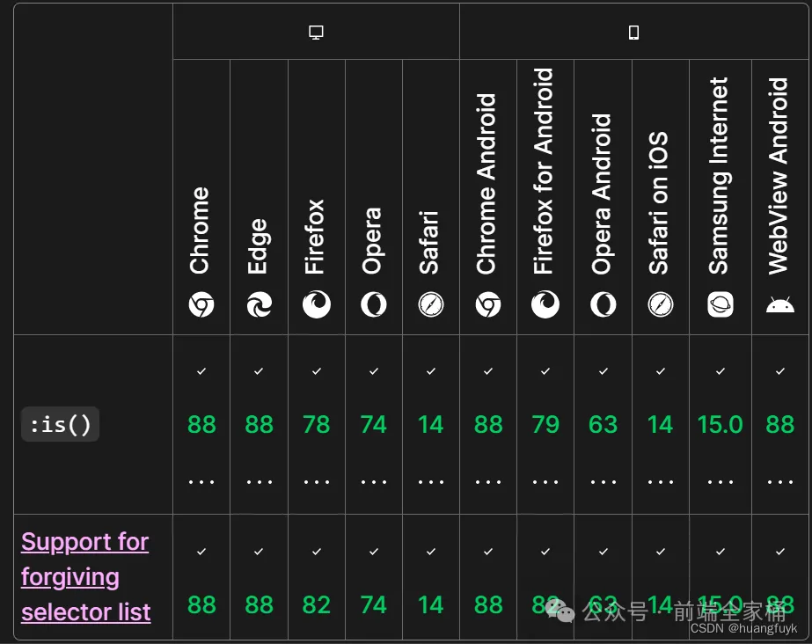Screen dimensions: 812x644
Task: Click the Firefox for Android icon
Action: [x=545, y=304]
